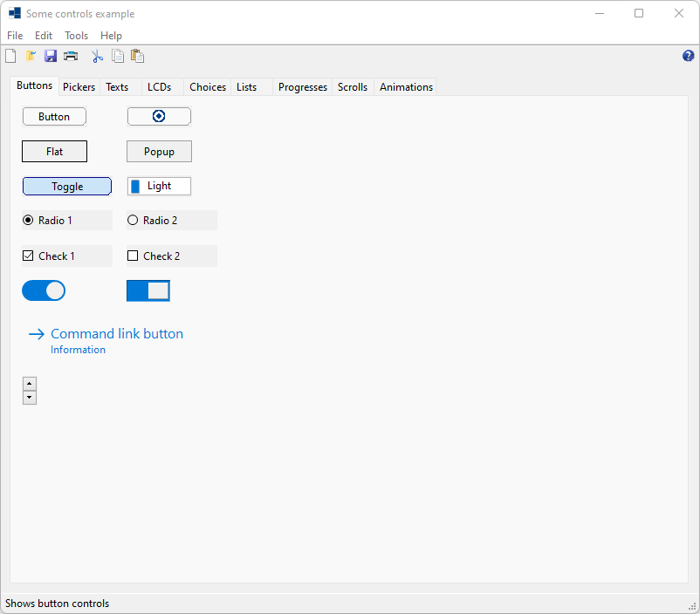Click the blue Help question mark icon
This screenshot has width=700, height=614.
pyautogui.click(x=688, y=57)
